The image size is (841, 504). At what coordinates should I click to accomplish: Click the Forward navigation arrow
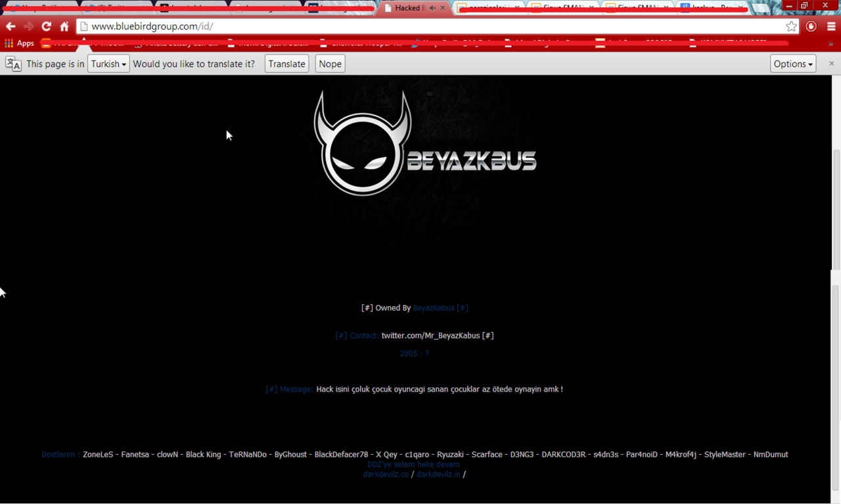28,26
